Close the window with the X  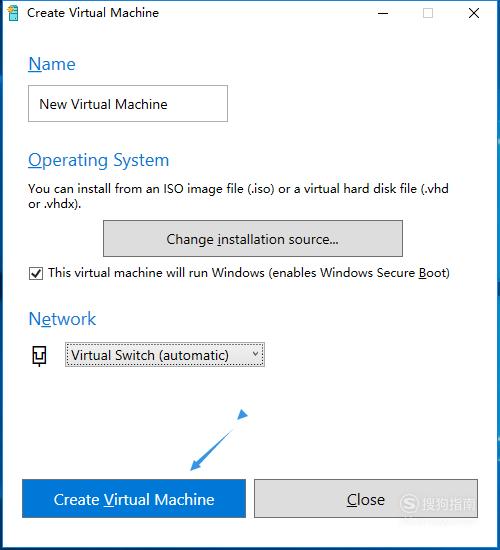[x=474, y=13]
